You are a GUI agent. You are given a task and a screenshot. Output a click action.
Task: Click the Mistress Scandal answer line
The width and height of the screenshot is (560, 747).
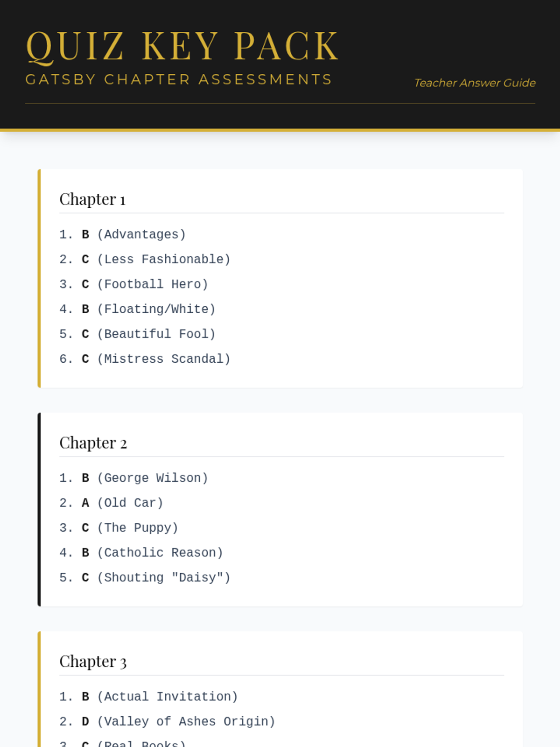(x=145, y=359)
